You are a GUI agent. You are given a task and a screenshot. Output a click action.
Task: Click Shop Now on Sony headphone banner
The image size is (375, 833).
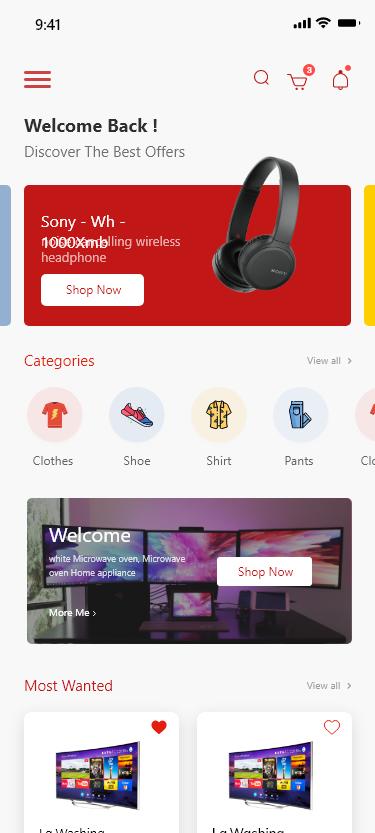coord(92,290)
